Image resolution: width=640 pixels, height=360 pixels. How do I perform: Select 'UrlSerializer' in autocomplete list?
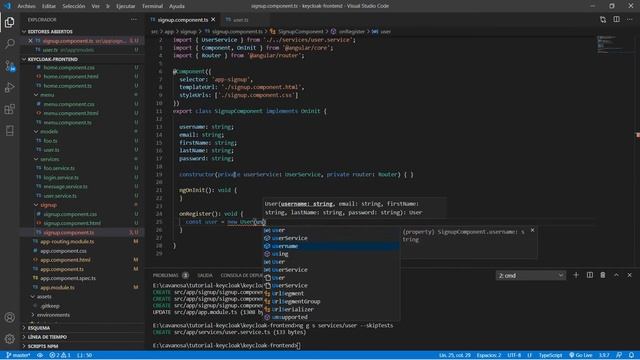[331, 309]
